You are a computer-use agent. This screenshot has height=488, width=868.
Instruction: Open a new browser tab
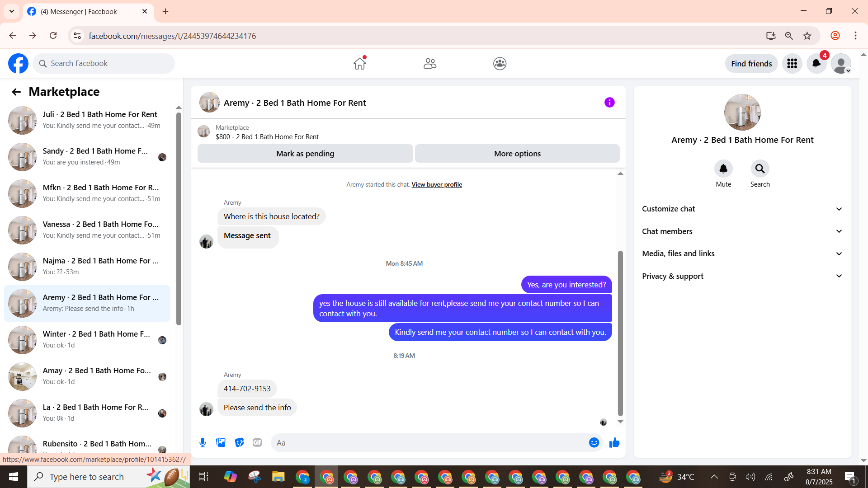click(165, 11)
